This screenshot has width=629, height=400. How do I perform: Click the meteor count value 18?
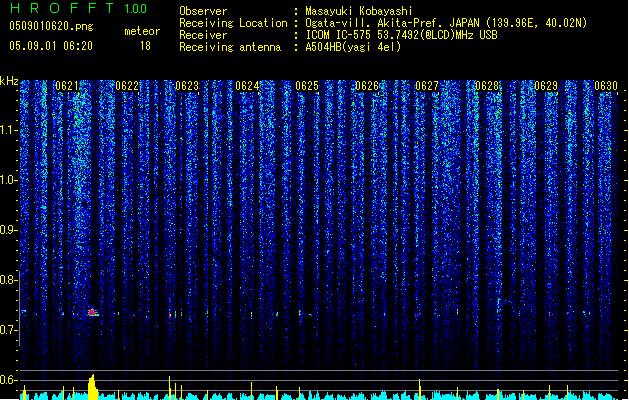click(145, 46)
